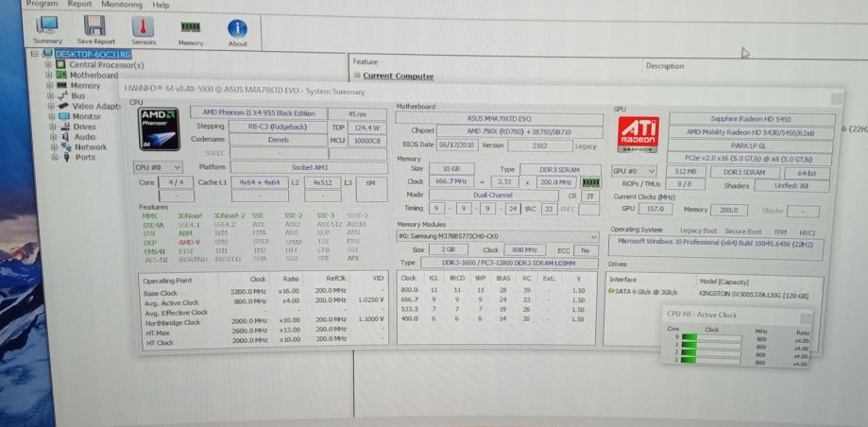Screen dimensions: 868x427
Task: Open the Samsung memory module dropdown
Action: click(497, 236)
